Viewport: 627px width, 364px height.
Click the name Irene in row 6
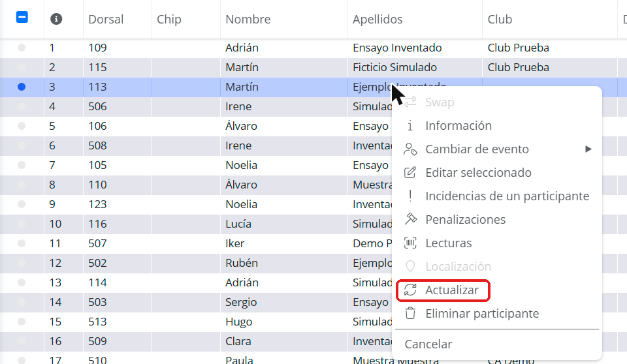[238, 145]
